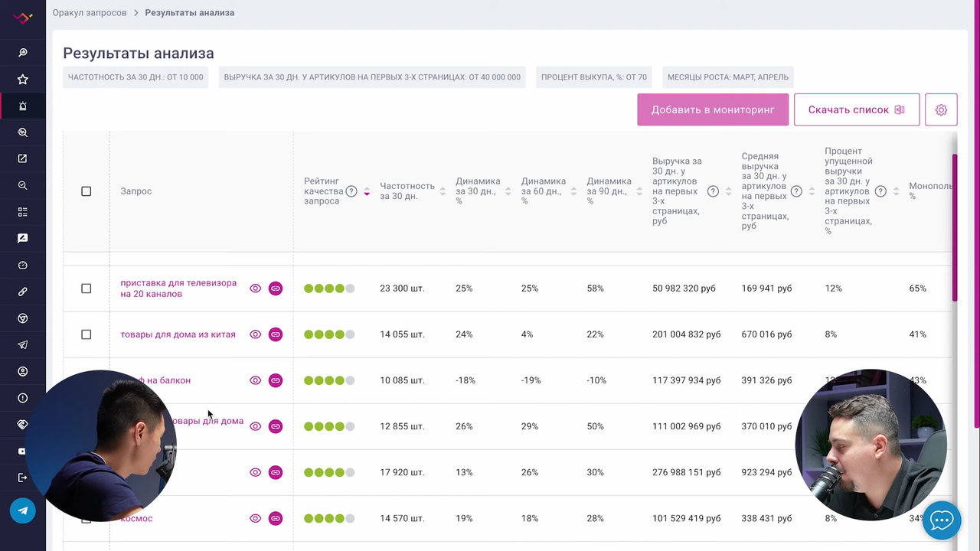Click the table's vertical scrollbar
980x551 pixels.
point(954,227)
